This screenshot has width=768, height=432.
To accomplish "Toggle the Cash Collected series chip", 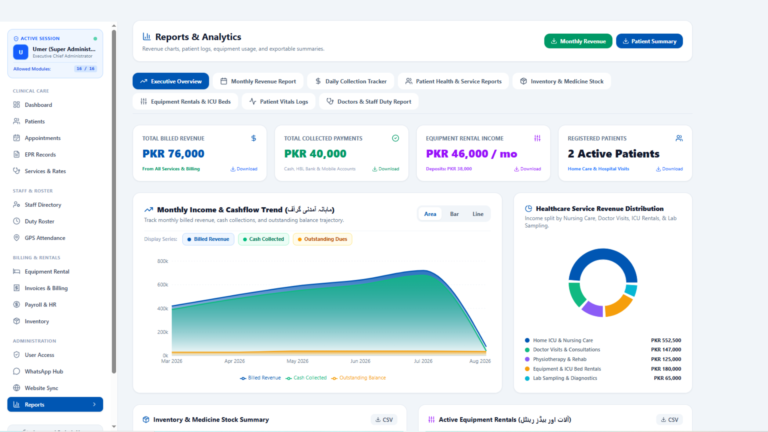I will [x=264, y=239].
